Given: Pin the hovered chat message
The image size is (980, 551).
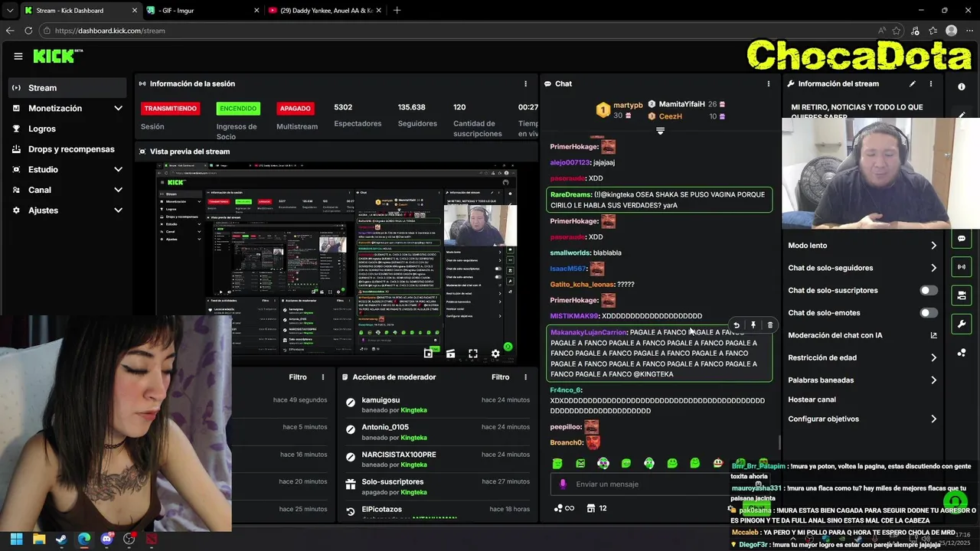Looking at the screenshot, I should [x=753, y=325].
